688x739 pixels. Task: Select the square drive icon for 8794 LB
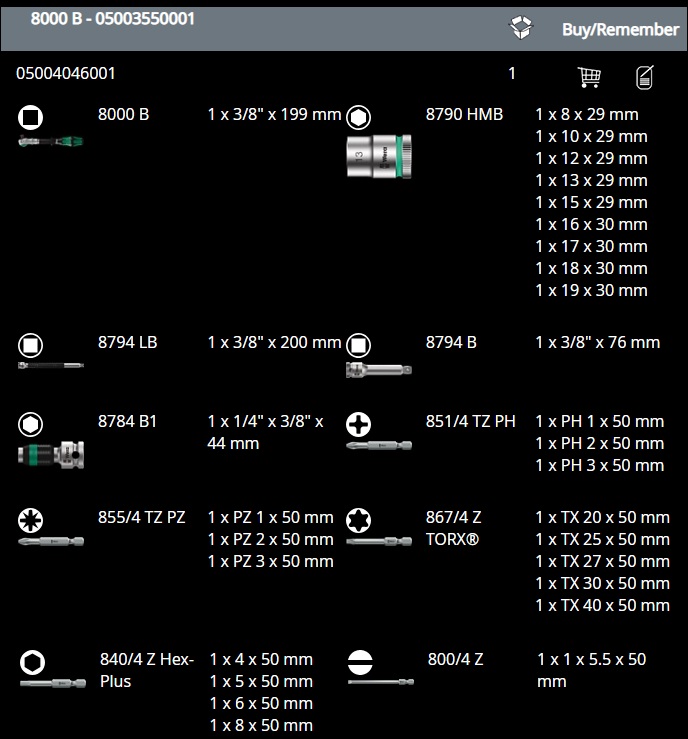(x=31, y=345)
